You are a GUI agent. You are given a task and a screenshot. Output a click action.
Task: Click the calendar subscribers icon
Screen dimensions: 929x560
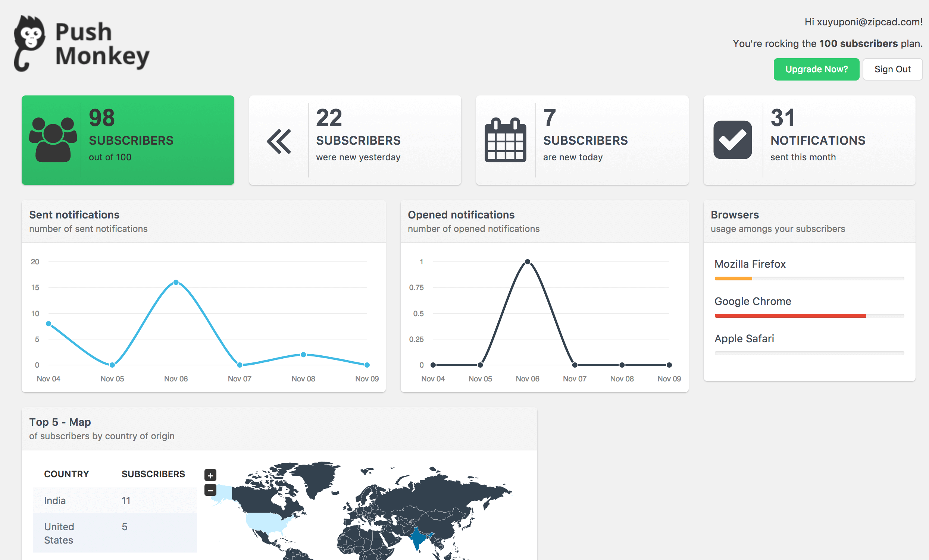click(506, 139)
